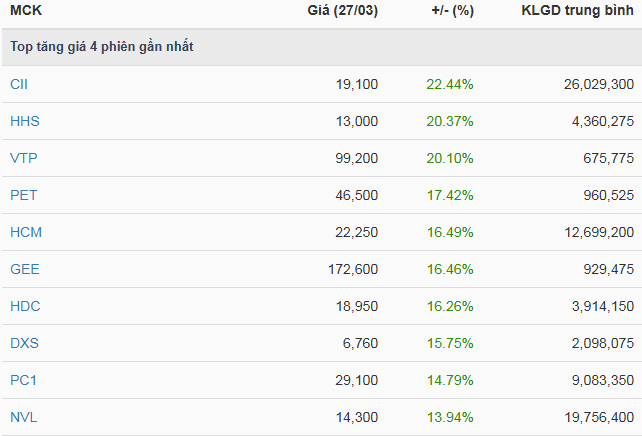Click the Giá (27/03) column header
Viewport: 642px width, 436px height.
342,12
